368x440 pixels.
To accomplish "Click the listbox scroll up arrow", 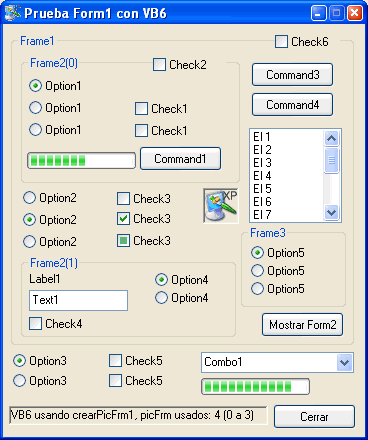I will [331, 138].
